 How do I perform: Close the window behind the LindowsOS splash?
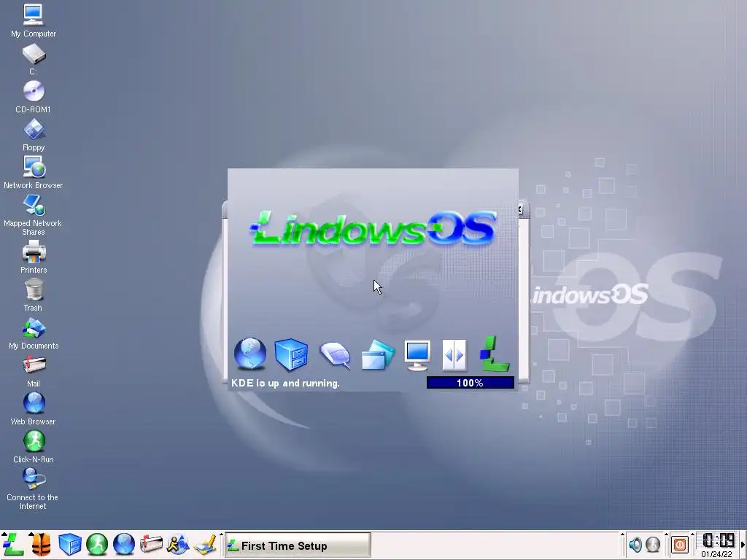[x=521, y=209]
